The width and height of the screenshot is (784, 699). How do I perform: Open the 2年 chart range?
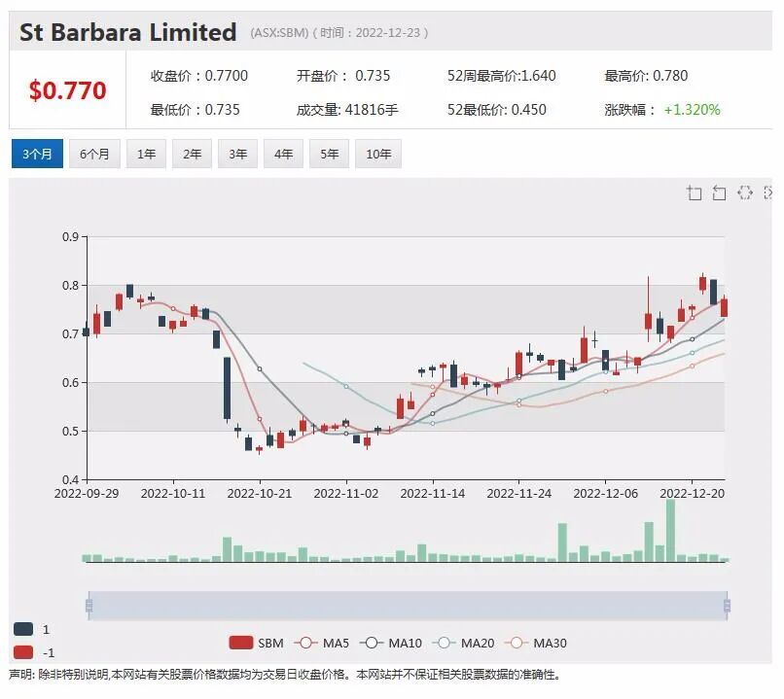click(192, 154)
